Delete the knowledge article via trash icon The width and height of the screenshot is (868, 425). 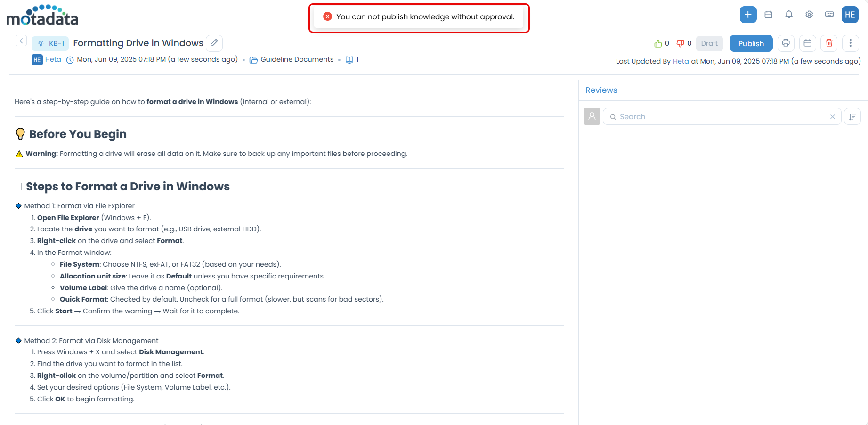(829, 43)
